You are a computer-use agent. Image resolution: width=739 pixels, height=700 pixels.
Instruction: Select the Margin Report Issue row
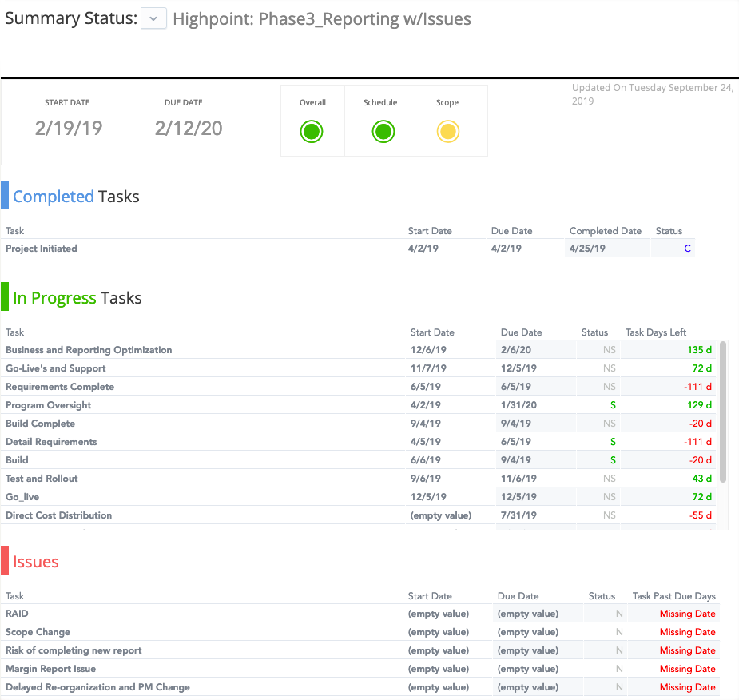[x=50, y=668]
